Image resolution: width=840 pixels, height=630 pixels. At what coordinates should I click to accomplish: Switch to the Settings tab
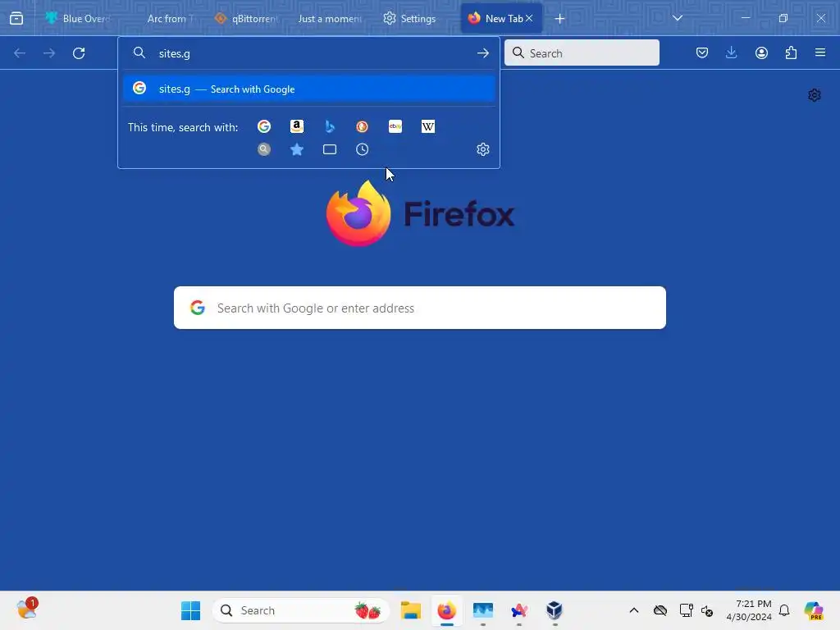410,18
